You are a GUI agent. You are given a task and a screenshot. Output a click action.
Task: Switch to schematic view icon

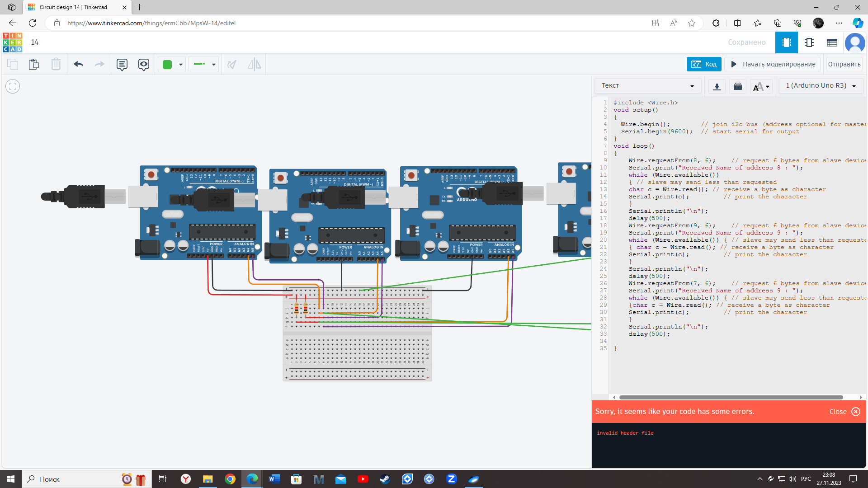(x=809, y=42)
